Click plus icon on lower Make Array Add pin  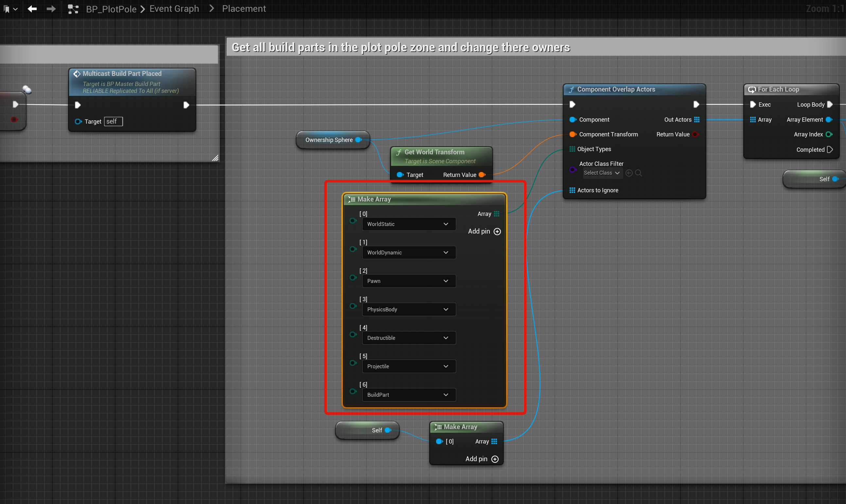pyautogui.click(x=495, y=459)
